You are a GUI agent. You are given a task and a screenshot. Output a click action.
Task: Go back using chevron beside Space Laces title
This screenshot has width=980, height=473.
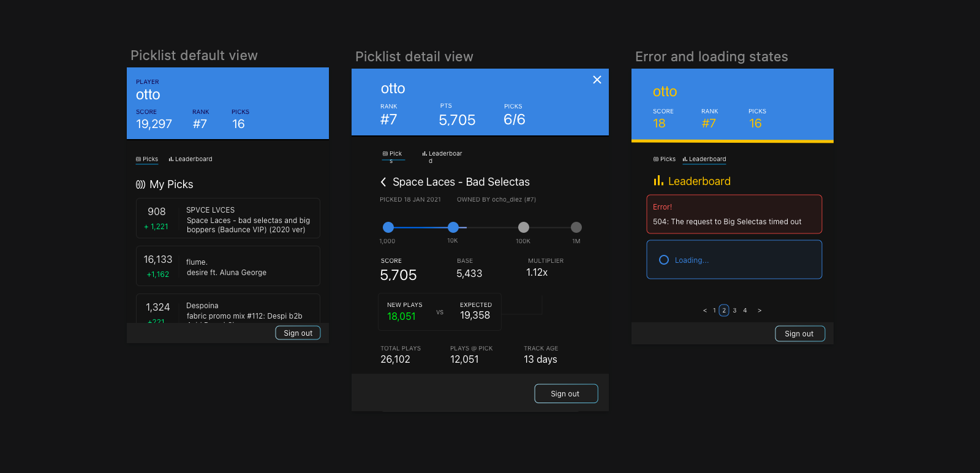point(383,182)
